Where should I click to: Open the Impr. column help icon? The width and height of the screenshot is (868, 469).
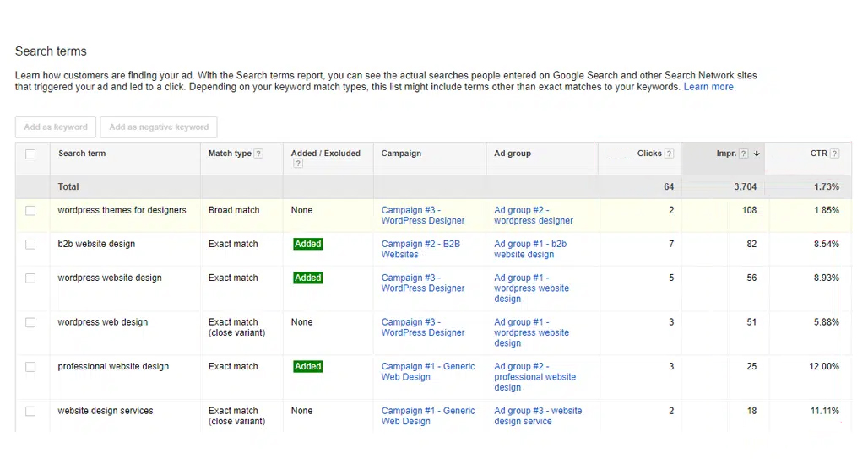point(744,154)
